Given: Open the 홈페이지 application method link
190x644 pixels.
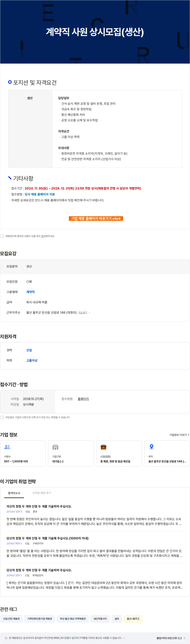Looking at the screenshot, I should pos(83,399).
